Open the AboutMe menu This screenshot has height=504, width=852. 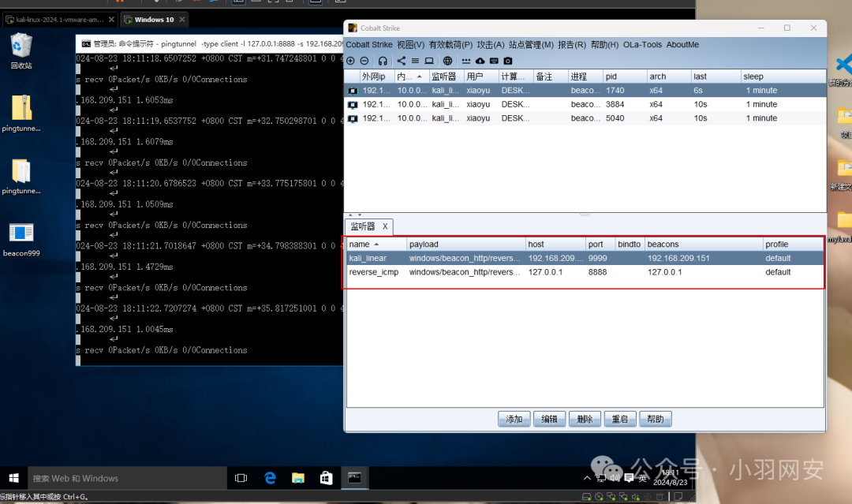click(x=682, y=44)
